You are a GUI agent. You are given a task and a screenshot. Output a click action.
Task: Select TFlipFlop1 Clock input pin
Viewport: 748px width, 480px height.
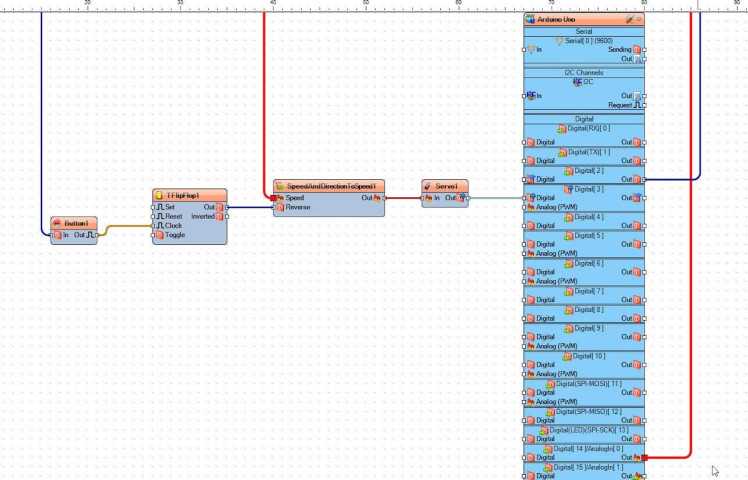point(153,225)
